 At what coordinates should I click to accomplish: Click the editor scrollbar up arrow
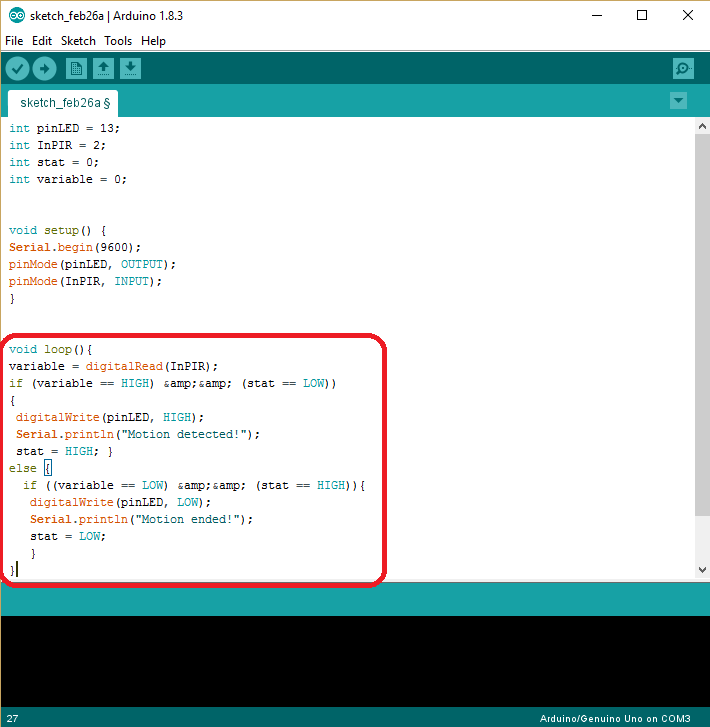click(702, 126)
